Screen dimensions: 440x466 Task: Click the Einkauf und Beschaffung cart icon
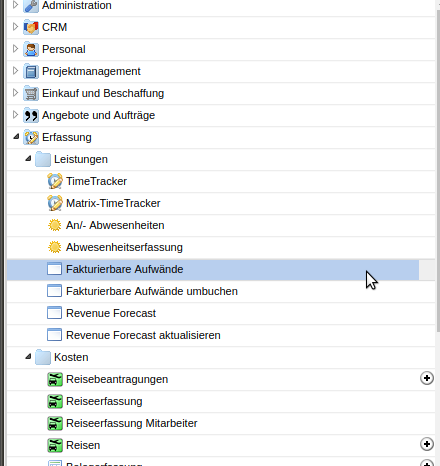pyautogui.click(x=31, y=93)
